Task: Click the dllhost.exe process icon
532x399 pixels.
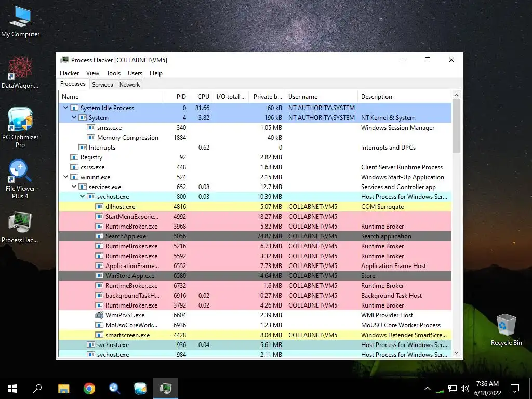Action: [99, 207]
